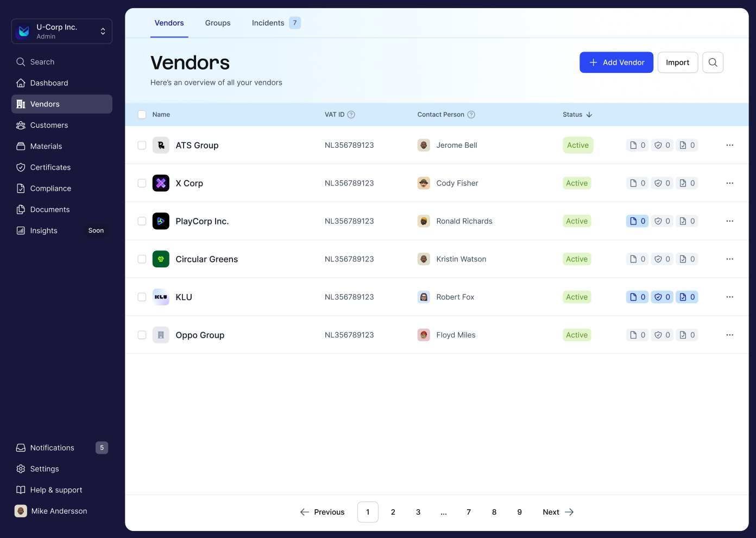Open the compliance file icon on the PlayCorp row

tap(686, 221)
